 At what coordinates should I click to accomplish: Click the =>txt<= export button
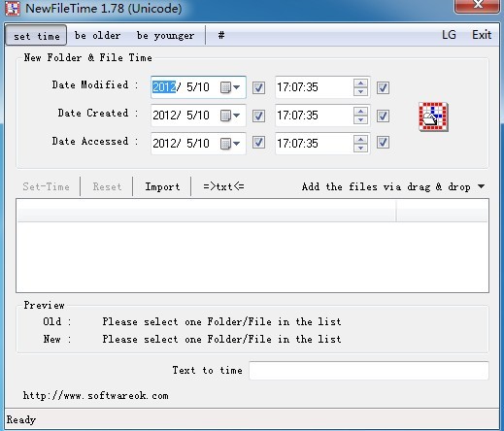point(223,186)
